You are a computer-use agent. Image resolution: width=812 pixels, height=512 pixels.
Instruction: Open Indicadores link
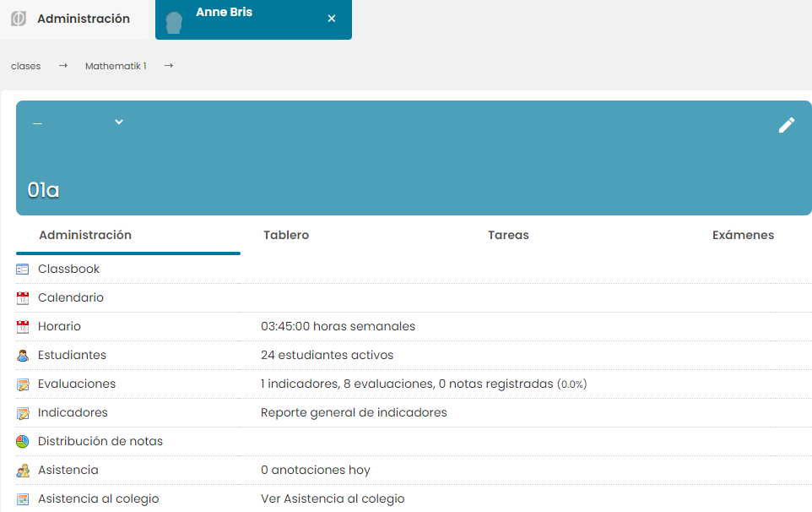(x=73, y=412)
